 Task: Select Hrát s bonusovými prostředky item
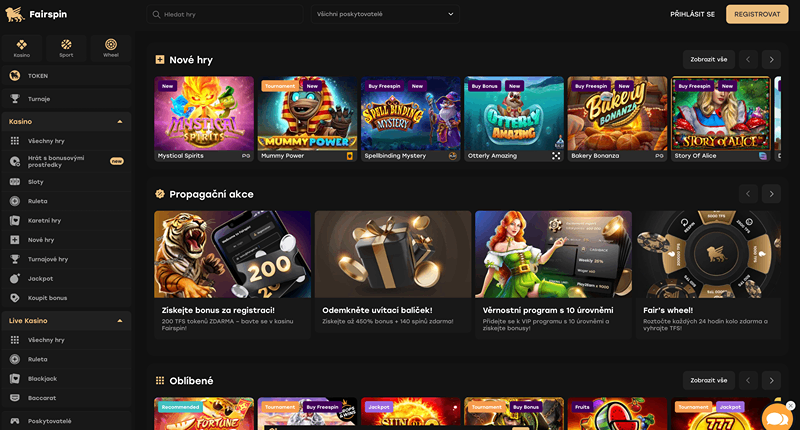pyautogui.click(x=66, y=161)
